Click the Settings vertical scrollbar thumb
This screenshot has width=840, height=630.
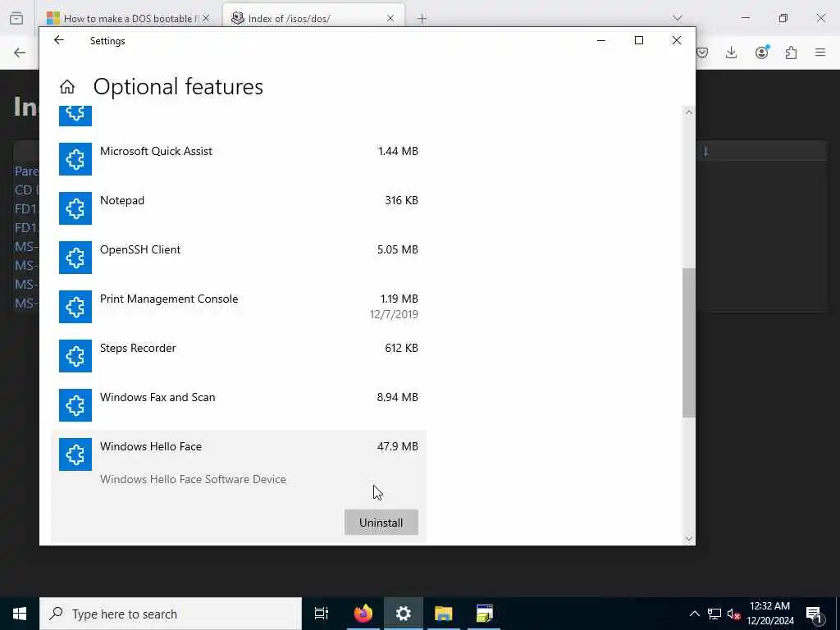coord(689,342)
